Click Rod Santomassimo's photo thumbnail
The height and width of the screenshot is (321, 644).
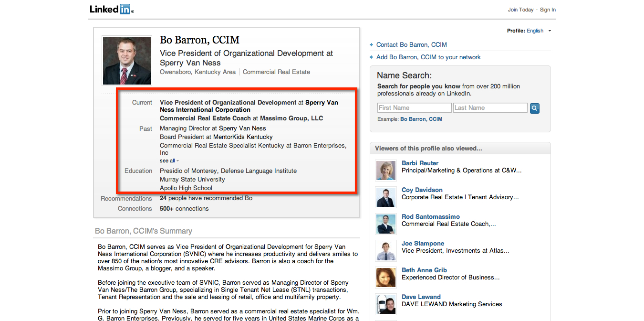tap(385, 224)
